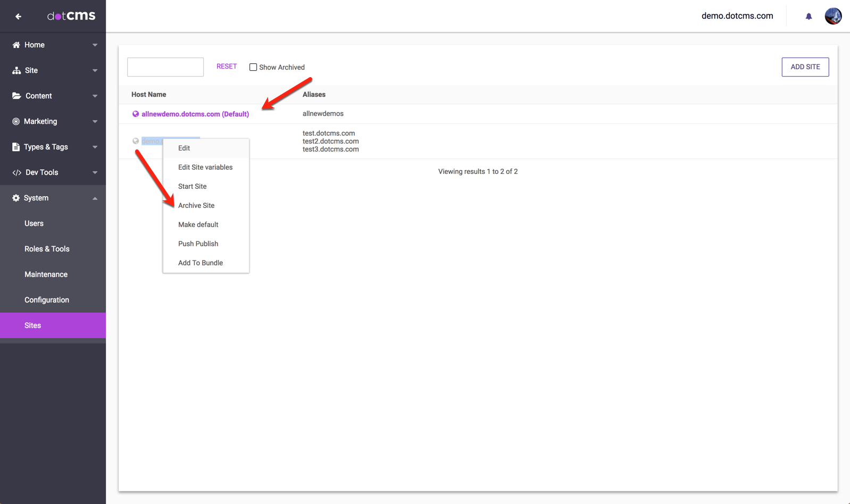Click the globe icon beside allnewdemo.dotcms.com

click(136, 114)
